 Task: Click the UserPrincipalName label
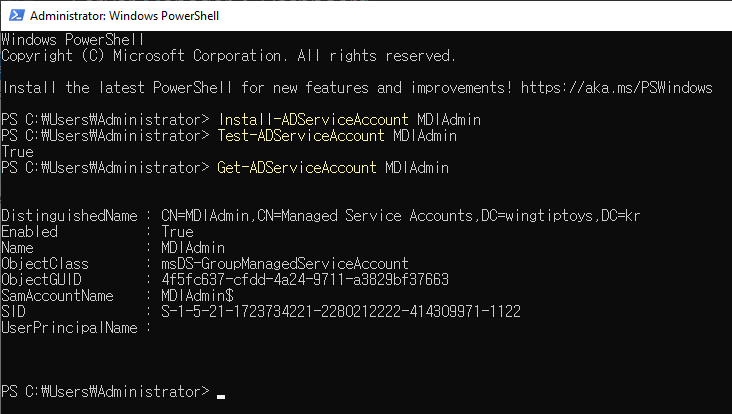[x=69, y=328]
